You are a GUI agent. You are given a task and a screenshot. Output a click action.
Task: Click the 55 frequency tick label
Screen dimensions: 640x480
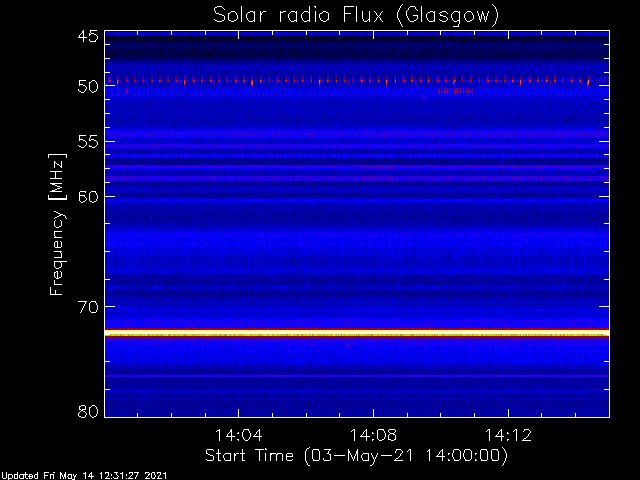click(88, 142)
